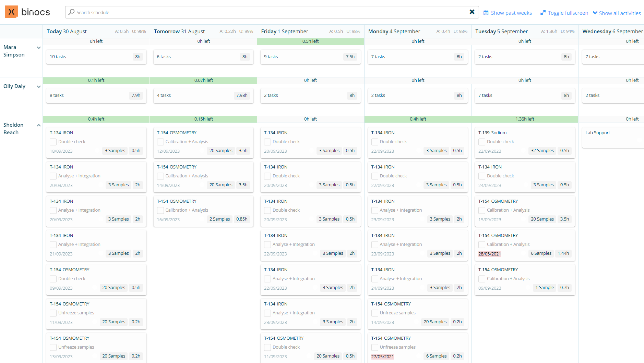The image size is (644, 363).
Task: Click 2 Samples badge dated 16/09/2023
Action: pos(219,219)
